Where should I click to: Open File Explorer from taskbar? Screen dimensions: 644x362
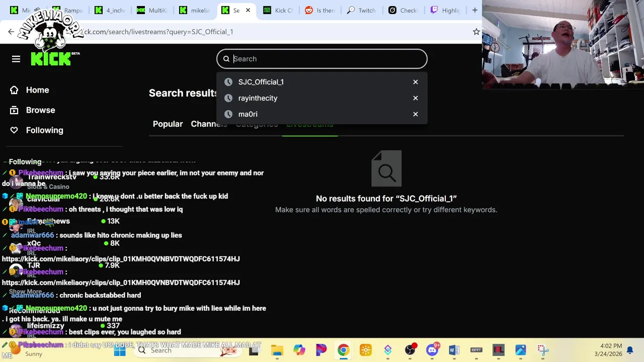pos(277,350)
